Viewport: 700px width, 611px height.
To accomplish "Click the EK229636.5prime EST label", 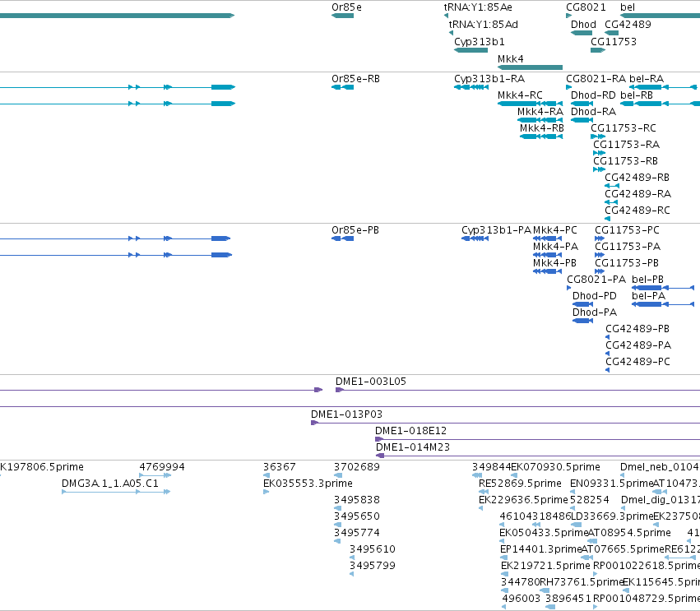I will point(523,500).
